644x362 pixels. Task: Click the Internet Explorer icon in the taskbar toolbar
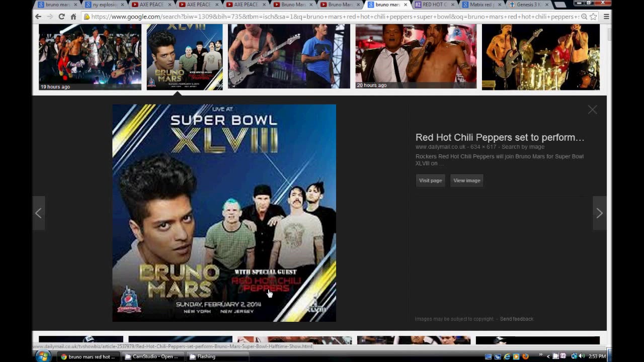[x=507, y=356]
